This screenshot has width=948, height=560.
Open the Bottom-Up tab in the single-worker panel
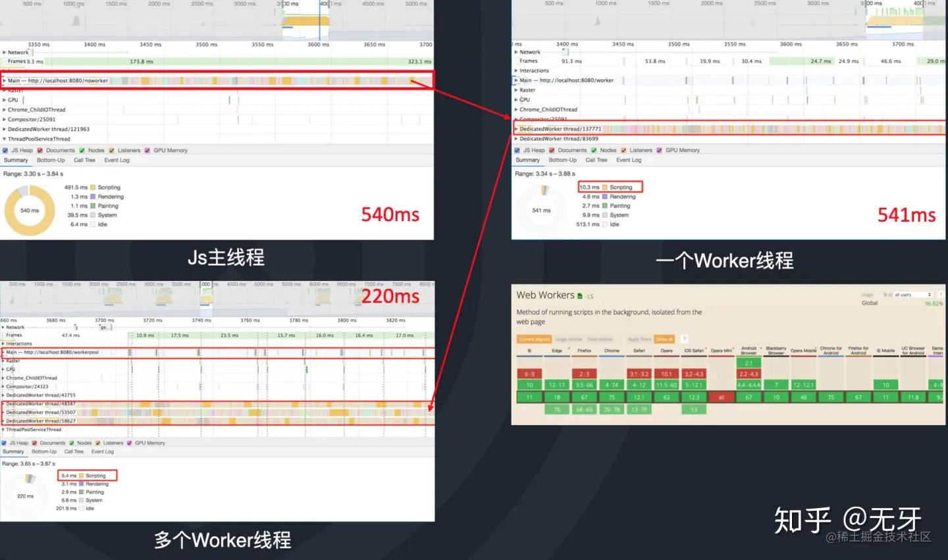[563, 160]
